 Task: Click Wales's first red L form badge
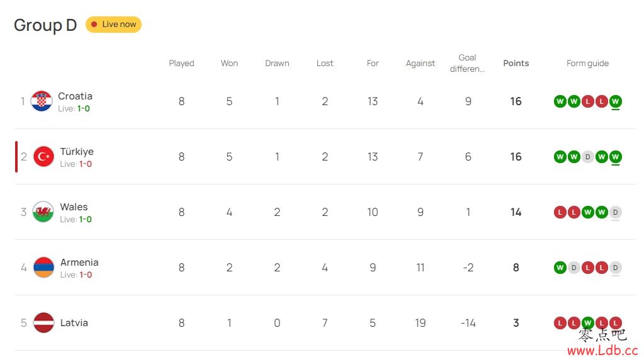[x=560, y=212]
